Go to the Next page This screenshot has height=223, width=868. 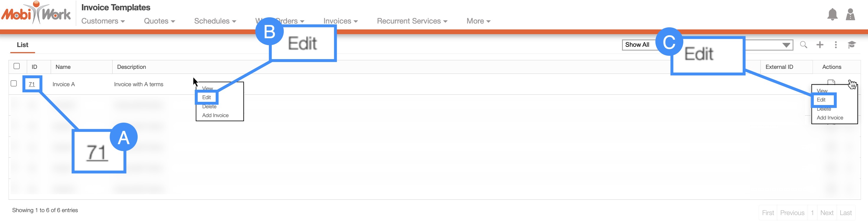[826, 213]
